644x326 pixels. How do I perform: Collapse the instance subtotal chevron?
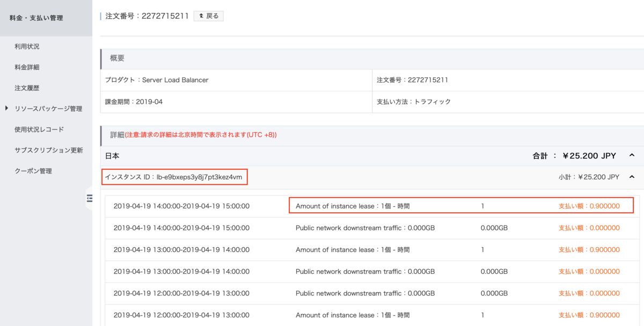pyautogui.click(x=631, y=177)
